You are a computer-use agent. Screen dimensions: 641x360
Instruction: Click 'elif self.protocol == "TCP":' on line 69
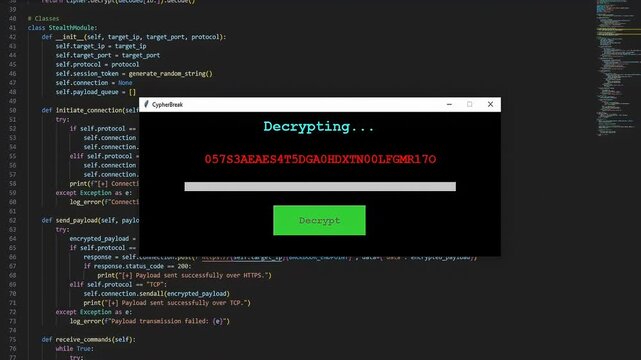pos(118,284)
